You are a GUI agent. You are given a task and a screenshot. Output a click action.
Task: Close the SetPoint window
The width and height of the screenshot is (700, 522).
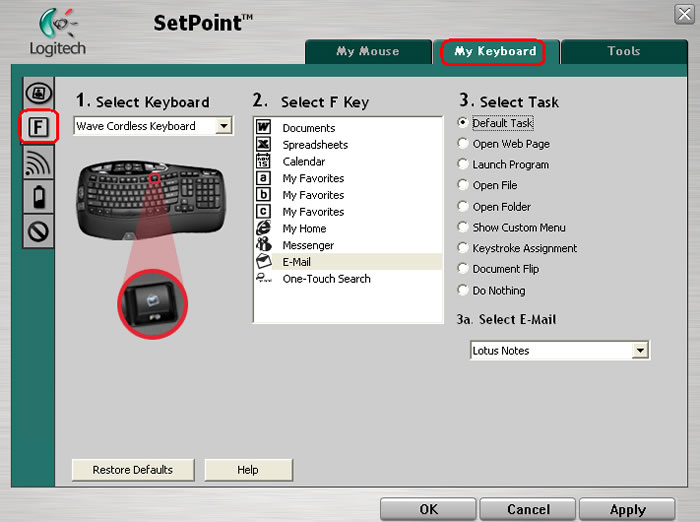684,15
